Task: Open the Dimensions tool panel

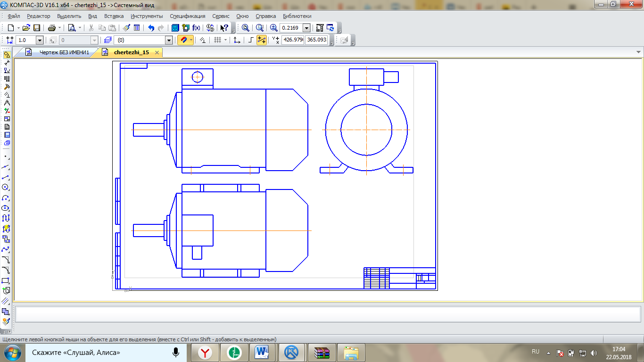Action: [7, 63]
